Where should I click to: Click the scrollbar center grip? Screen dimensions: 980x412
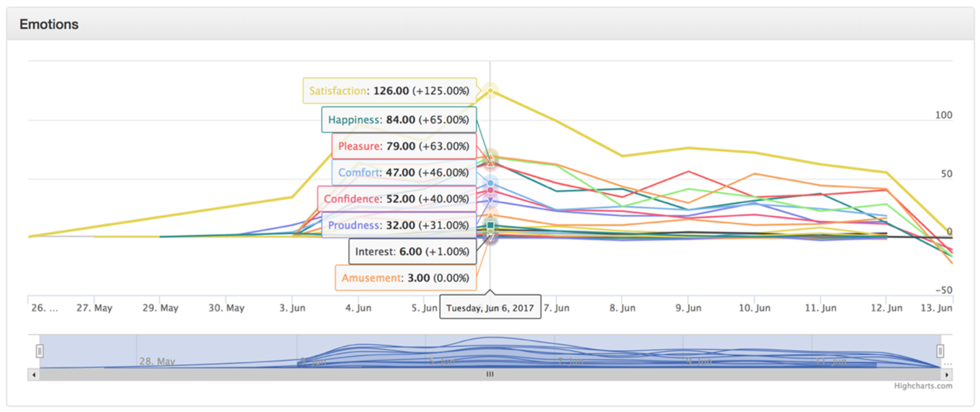pyautogui.click(x=490, y=374)
